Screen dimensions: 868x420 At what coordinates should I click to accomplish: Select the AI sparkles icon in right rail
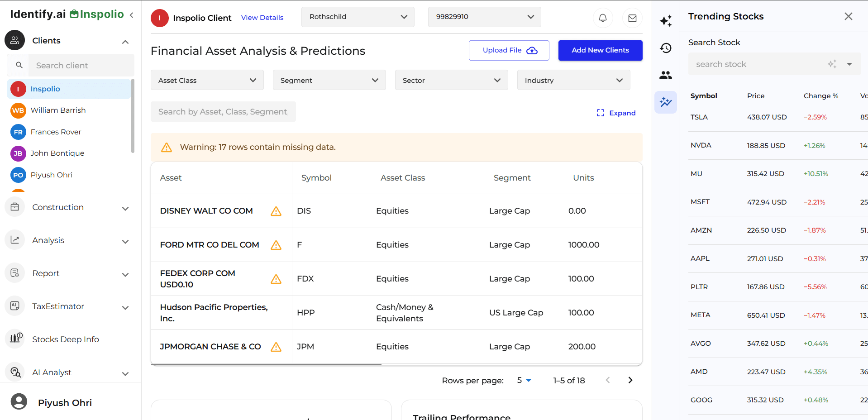click(x=665, y=20)
